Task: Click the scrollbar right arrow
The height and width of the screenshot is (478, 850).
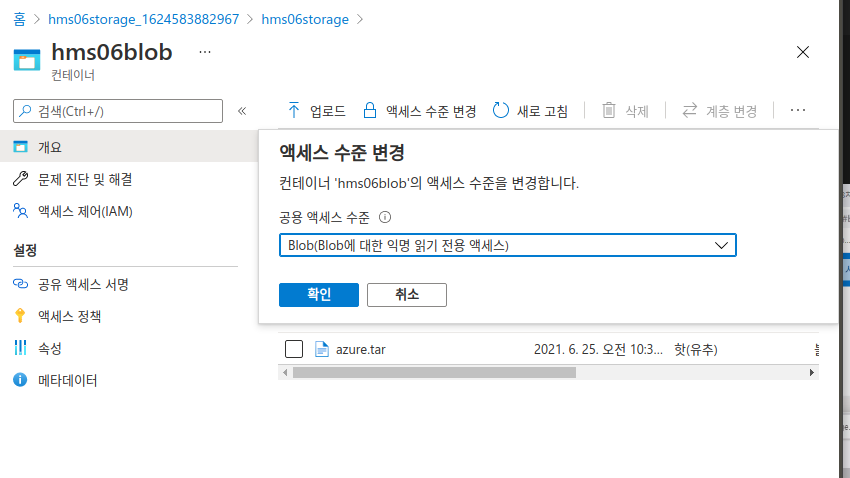Action: 812,372
